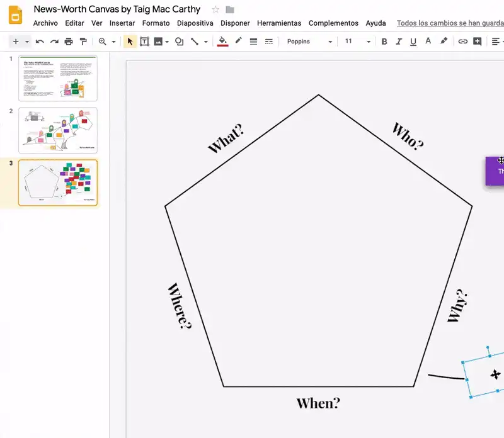Click the presentation title to rename
The width and height of the screenshot is (504, 438).
(x=117, y=9)
